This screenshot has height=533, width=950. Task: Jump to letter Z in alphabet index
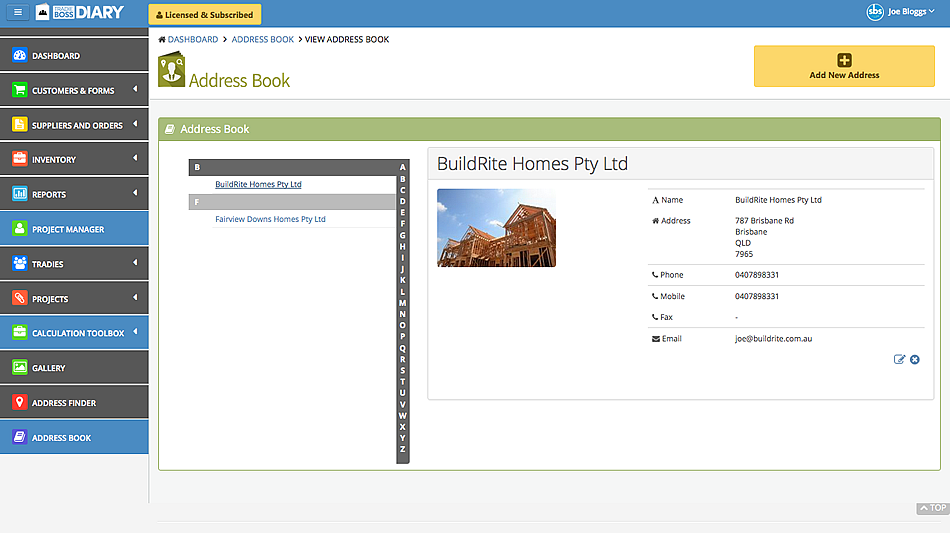402,449
